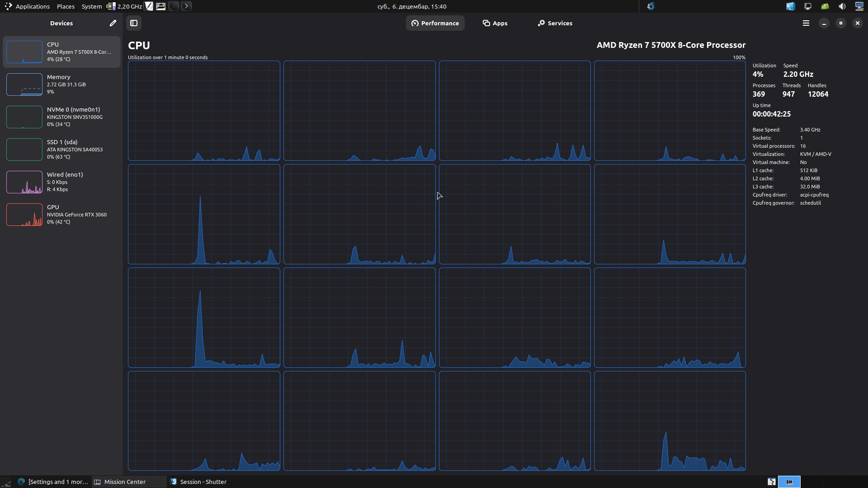Switch to the Apps tab
Viewport: 868px width, 488px height.
pos(495,23)
